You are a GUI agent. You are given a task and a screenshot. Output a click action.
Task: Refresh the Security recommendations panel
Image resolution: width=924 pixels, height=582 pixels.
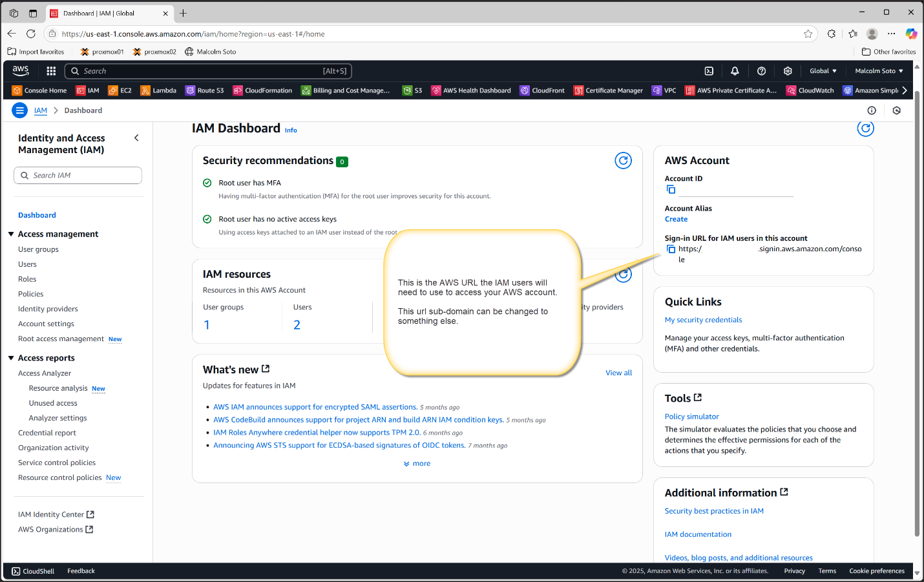click(x=623, y=161)
